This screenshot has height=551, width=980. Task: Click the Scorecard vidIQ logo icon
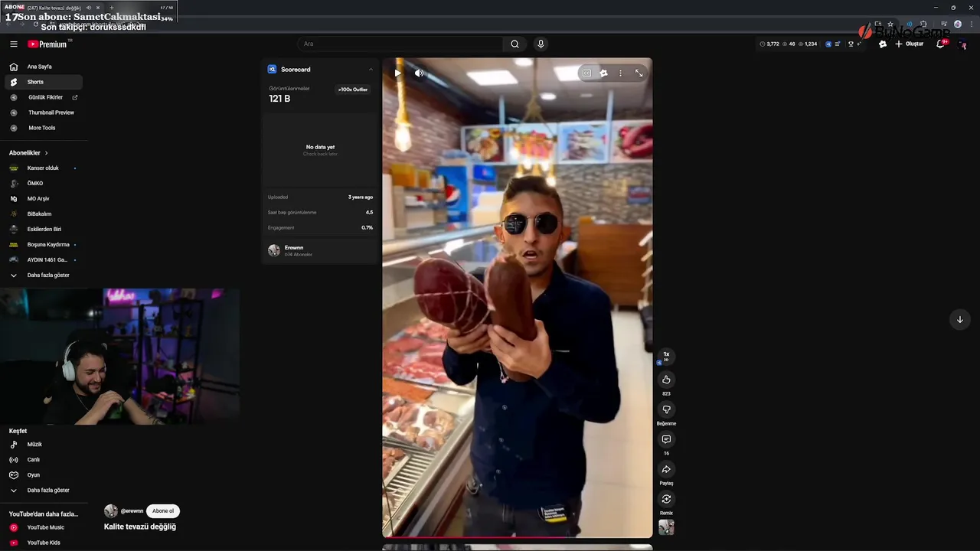coord(272,69)
